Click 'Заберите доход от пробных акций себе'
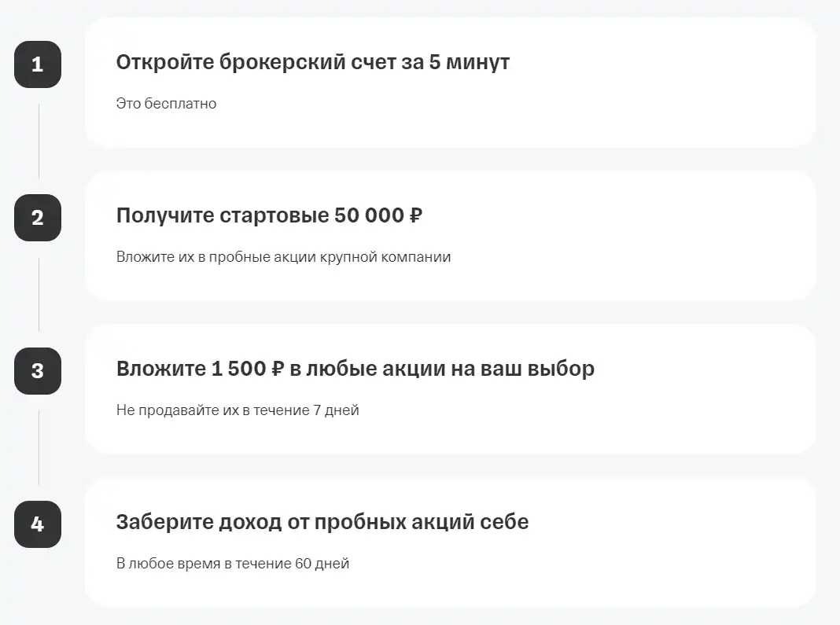Viewport: 840px width, 625px height. 322,522
